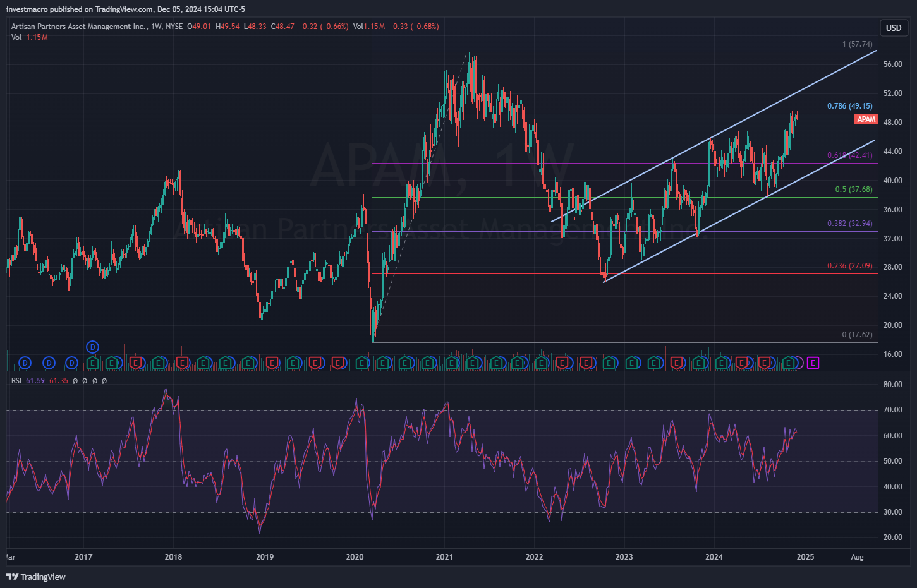Click the Fibonacci 0.382 (32.94) level label
The height and width of the screenshot is (588, 917).
click(850, 224)
